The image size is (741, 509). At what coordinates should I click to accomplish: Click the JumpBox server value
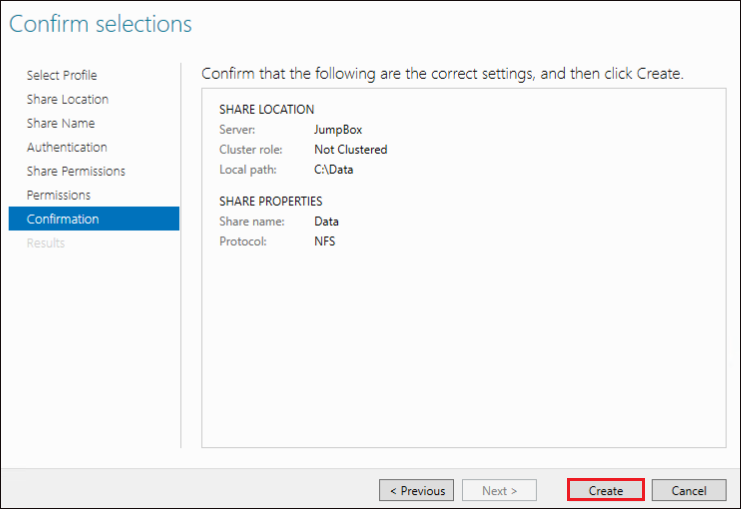pyautogui.click(x=338, y=129)
